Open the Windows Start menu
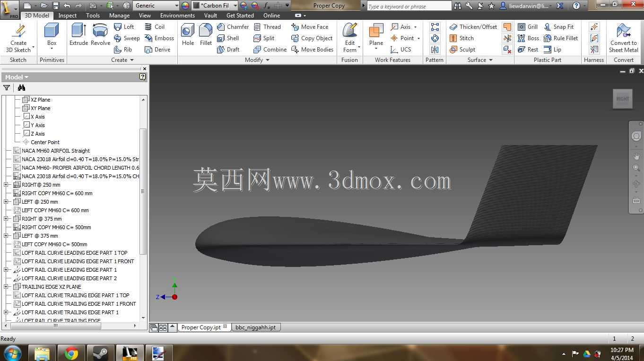This screenshot has height=361, width=644. pyautogui.click(x=12, y=353)
